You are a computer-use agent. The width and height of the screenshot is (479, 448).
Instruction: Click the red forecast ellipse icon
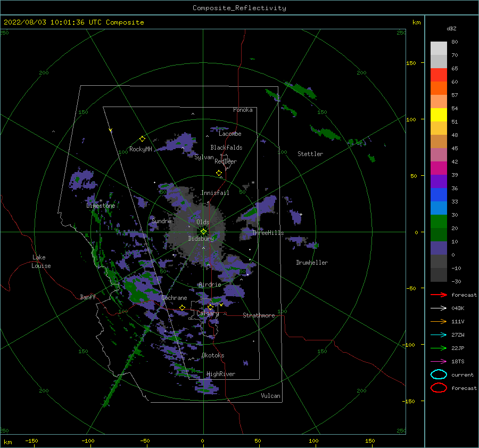[439, 388]
